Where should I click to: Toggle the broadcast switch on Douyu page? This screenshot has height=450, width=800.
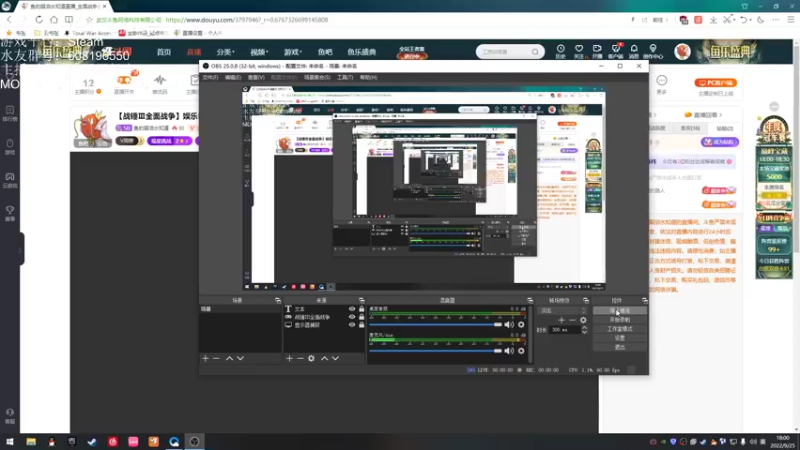coord(124,80)
